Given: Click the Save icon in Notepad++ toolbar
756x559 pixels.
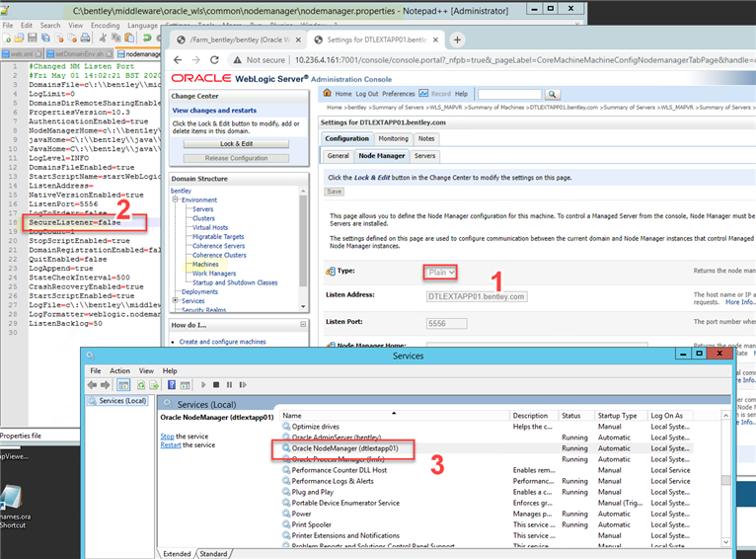Looking at the screenshot, I should [33, 38].
